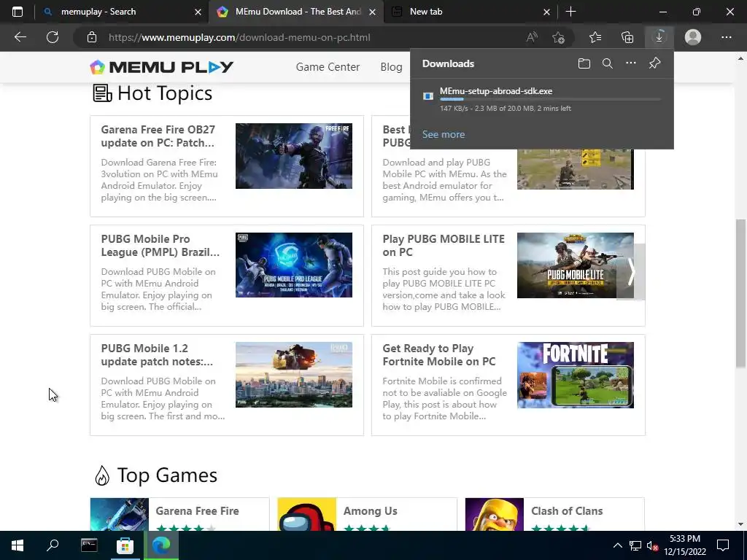Open downloads folder from Downloads panel
The image size is (747, 560).
coord(584,63)
